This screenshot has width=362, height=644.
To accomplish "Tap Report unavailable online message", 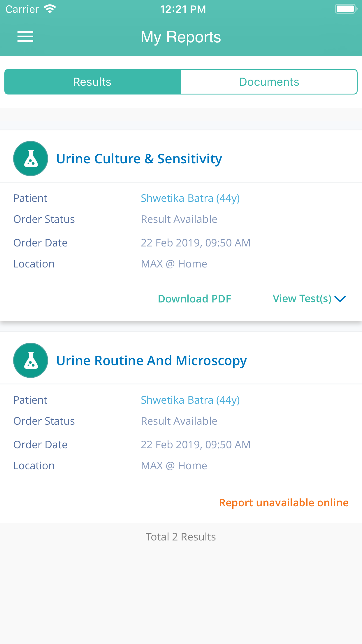I will tap(284, 502).
